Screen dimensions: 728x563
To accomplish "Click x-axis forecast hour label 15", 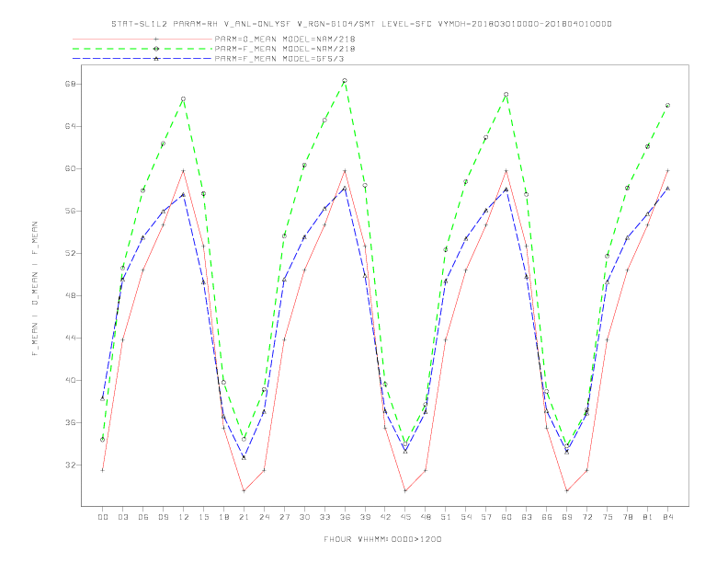I will coord(203,517).
